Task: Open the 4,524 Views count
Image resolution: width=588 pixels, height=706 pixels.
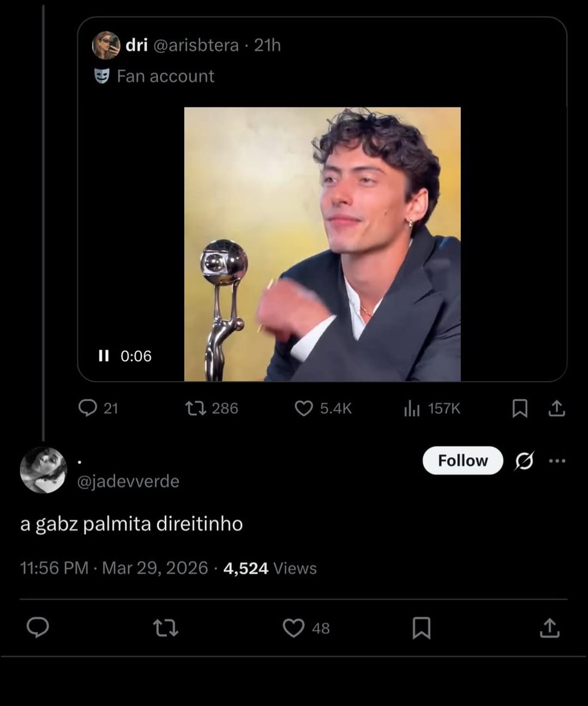Action: point(270,568)
